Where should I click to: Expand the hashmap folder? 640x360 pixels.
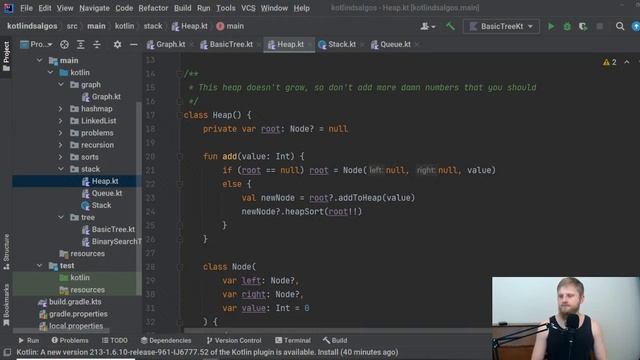tap(61, 109)
